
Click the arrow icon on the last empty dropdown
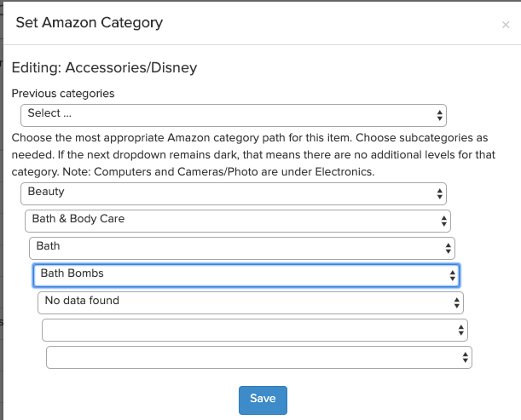465,357
